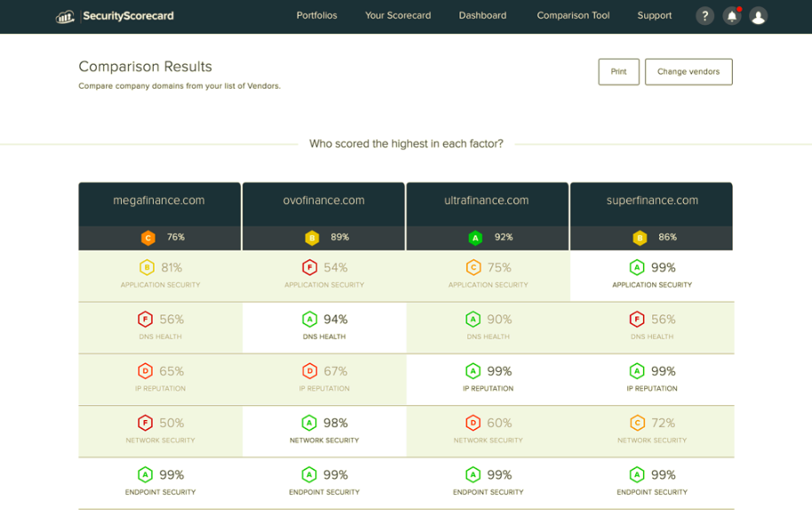Click the 'Comparison Results' heading
This screenshot has width=812, height=516.
145,67
